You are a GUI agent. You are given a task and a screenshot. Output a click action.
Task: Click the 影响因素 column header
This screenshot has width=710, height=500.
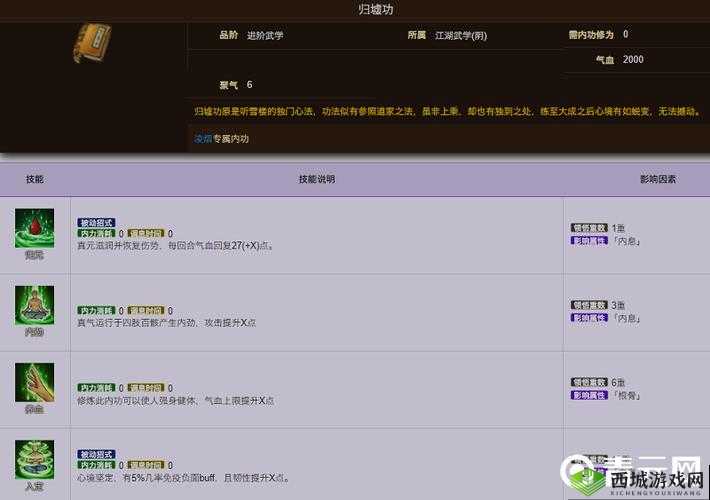[x=657, y=179]
